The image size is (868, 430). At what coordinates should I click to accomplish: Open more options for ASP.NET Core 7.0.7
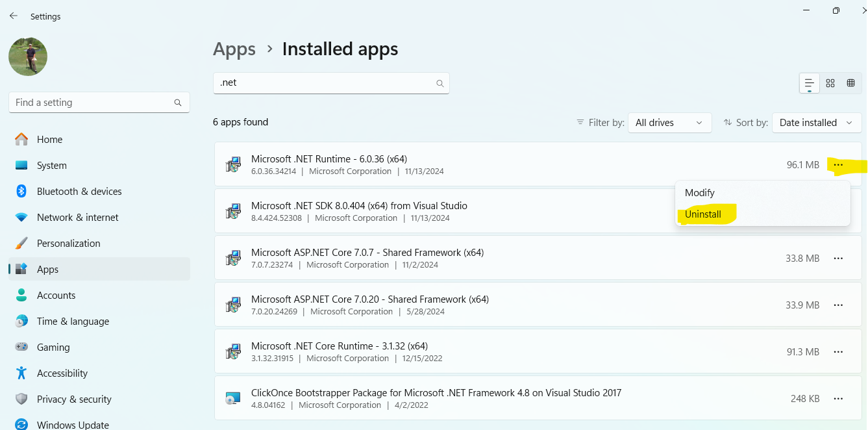click(838, 259)
